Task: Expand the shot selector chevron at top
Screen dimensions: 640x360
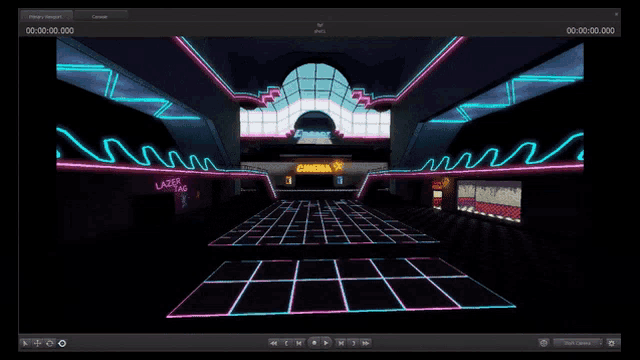Action: [x=320, y=24]
